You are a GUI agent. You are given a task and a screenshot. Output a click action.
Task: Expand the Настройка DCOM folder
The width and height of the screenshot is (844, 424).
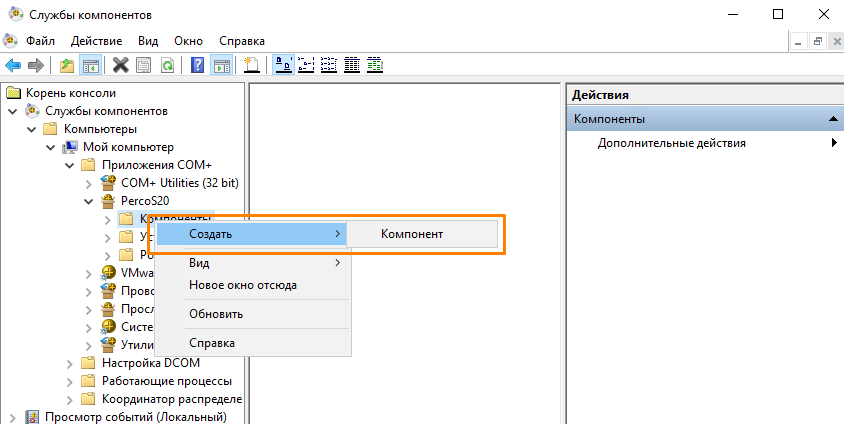(69, 363)
